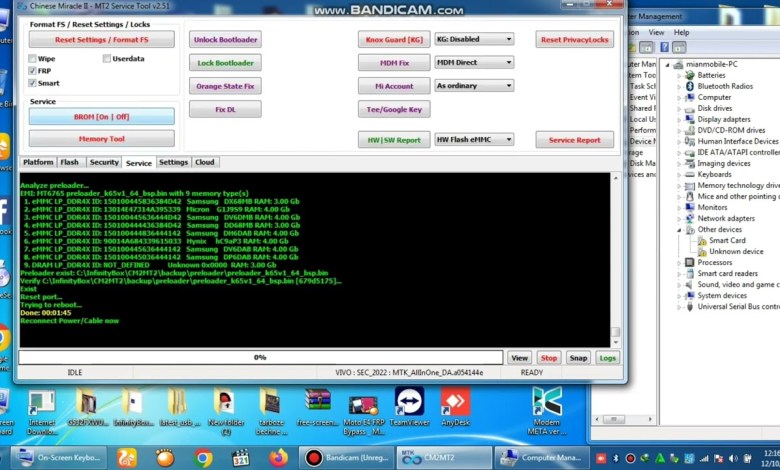Uncheck the FRP checkbox
780x470 pixels.
coord(33,71)
